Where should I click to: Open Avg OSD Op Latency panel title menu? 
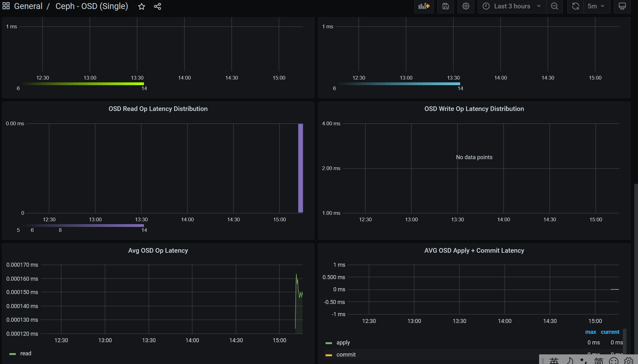click(x=158, y=251)
